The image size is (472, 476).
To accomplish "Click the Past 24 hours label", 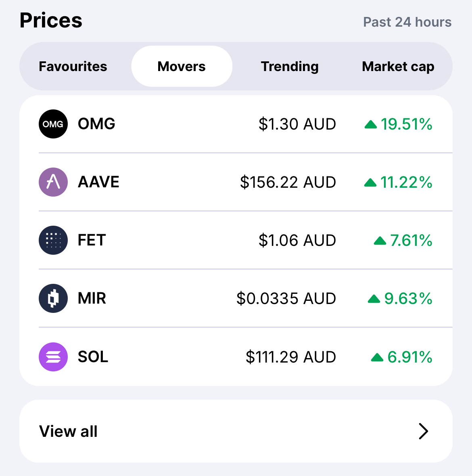I will click(x=407, y=22).
